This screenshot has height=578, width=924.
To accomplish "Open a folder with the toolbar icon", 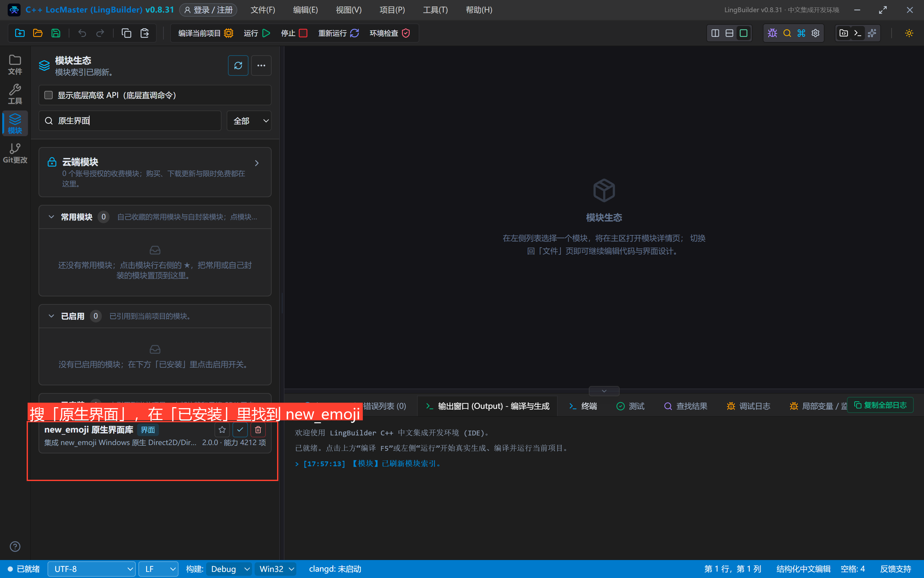I will click(x=38, y=33).
